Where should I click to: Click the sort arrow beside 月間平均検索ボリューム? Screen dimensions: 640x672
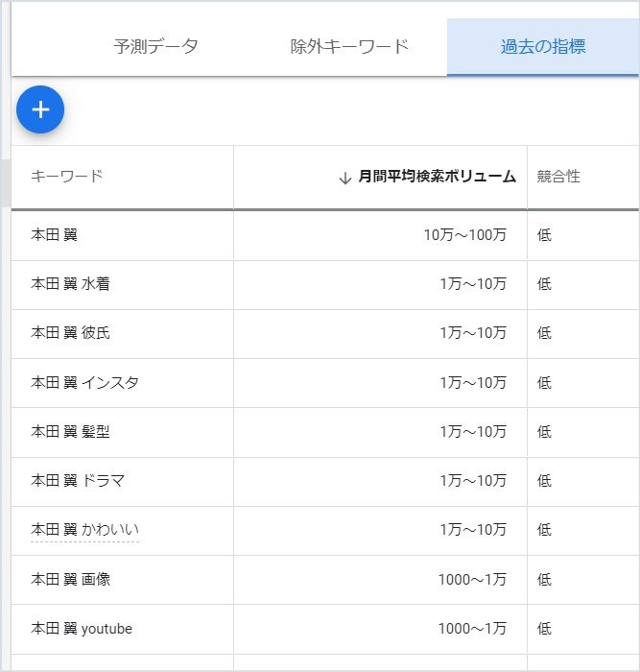tap(344, 178)
